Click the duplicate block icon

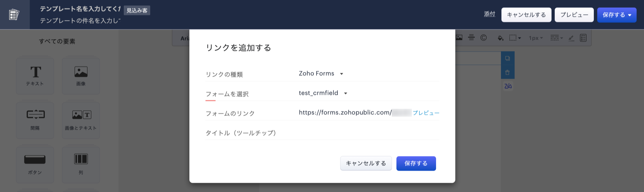tap(507, 58)
